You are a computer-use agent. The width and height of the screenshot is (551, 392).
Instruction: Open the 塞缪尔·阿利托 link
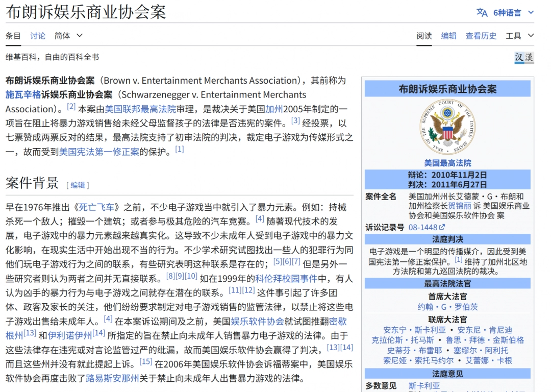point(481,351)
